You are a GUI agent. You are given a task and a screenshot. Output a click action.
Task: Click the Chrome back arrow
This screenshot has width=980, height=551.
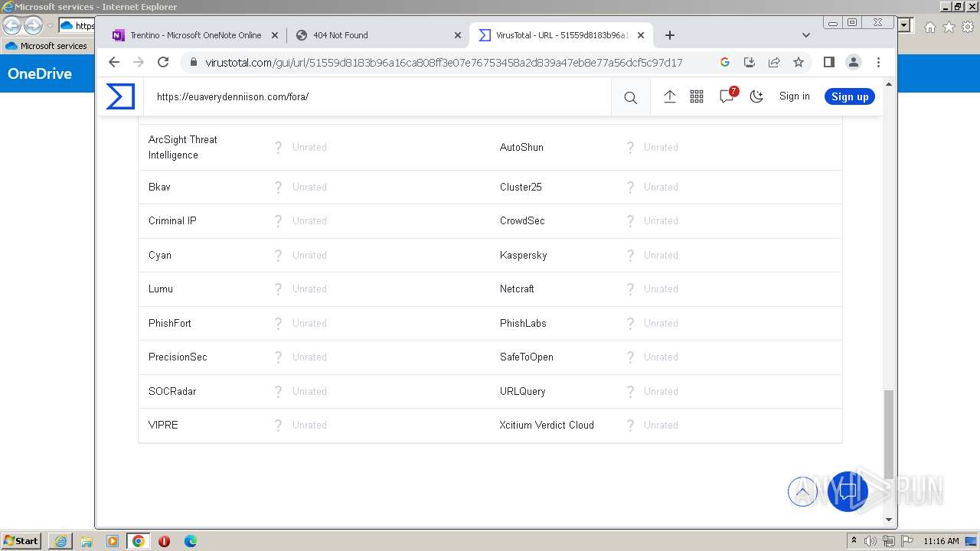[114, 62]
